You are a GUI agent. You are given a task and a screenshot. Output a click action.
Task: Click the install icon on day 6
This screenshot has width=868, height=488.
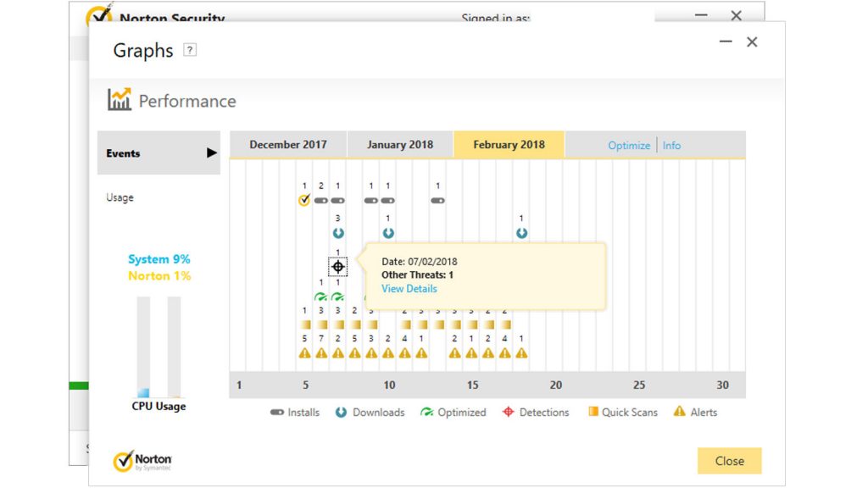[x=321, y=201]
